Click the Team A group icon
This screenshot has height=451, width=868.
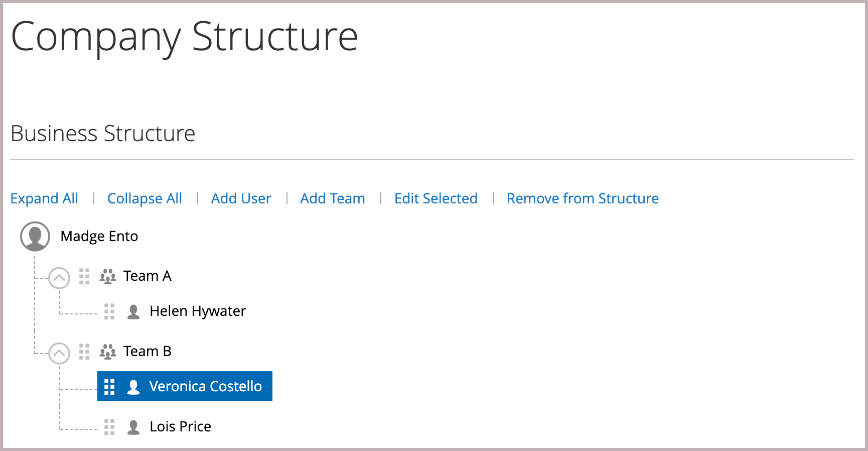[x=108, y=276]
